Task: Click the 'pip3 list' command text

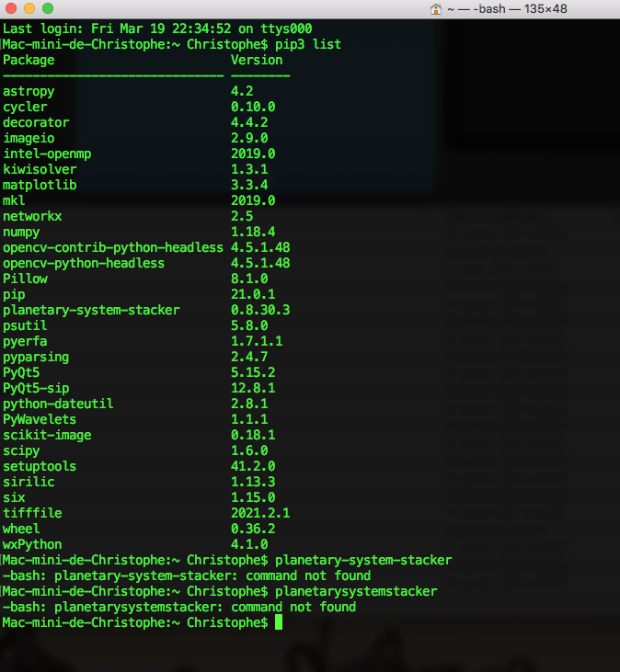Action: coord(308,44)
